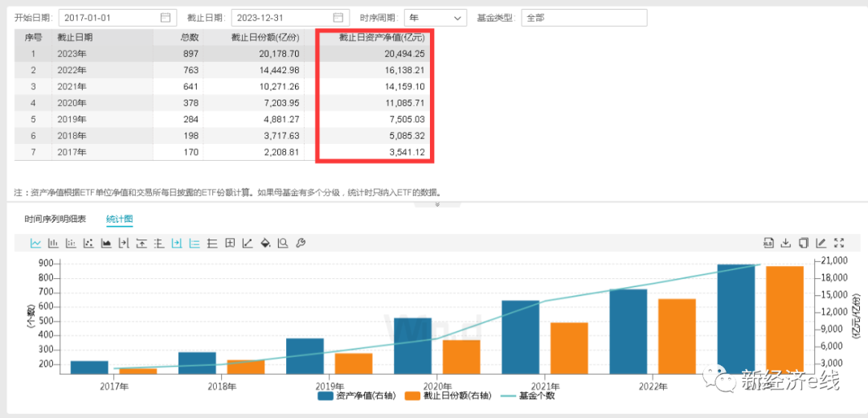The width and height of the screenshot is (868, 418).
Task: Click the 基金类型 input field
Action: pos(583,18)
